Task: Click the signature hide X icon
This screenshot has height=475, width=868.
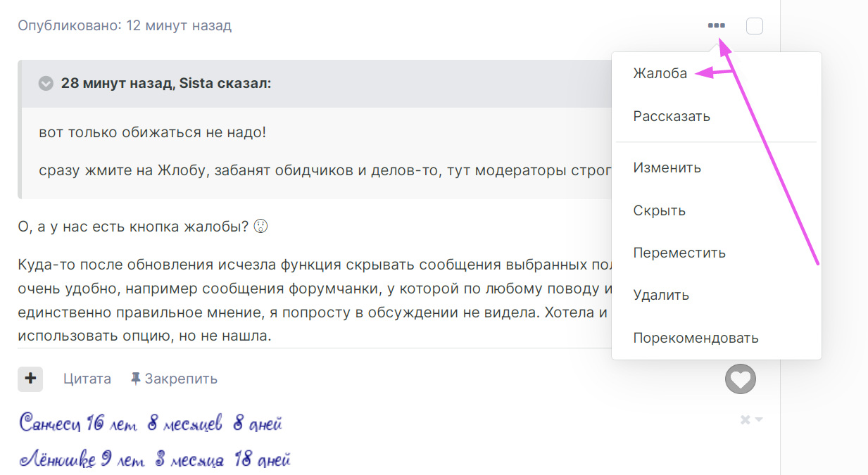Action: [x=745, y=420]
